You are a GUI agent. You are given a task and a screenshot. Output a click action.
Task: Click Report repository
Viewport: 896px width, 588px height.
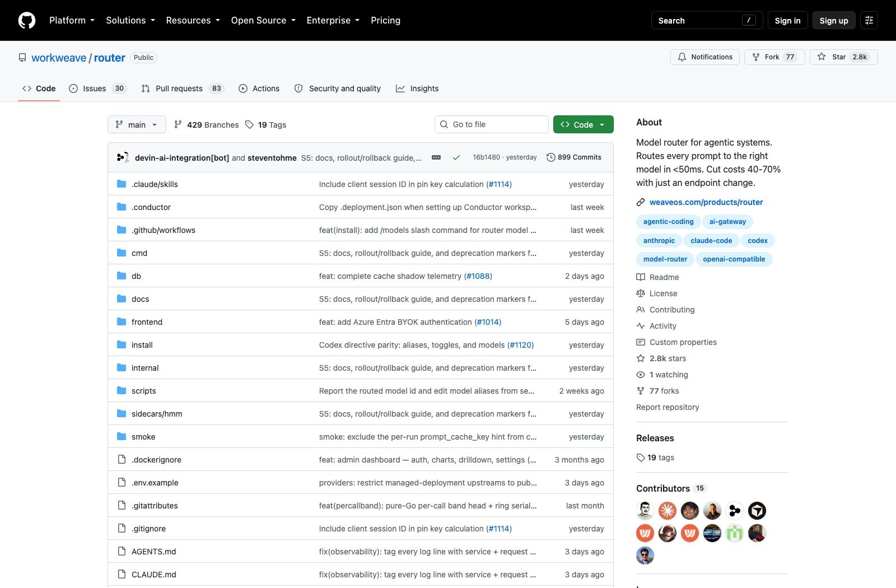(x=668, y=407)
